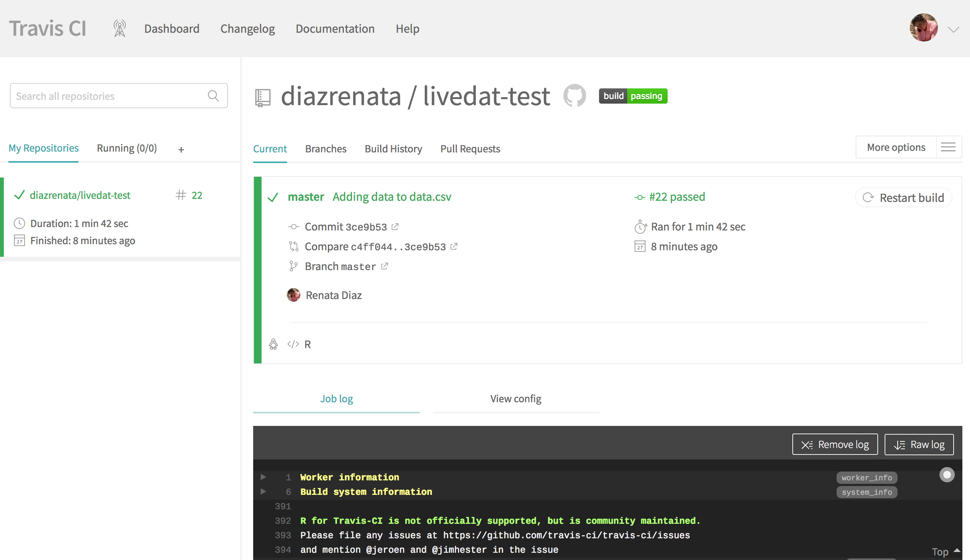The image size is (970, 560).
Task: Open the external link icon beside Compare c4ff044..3ce9b53
Action: point(454,246)
